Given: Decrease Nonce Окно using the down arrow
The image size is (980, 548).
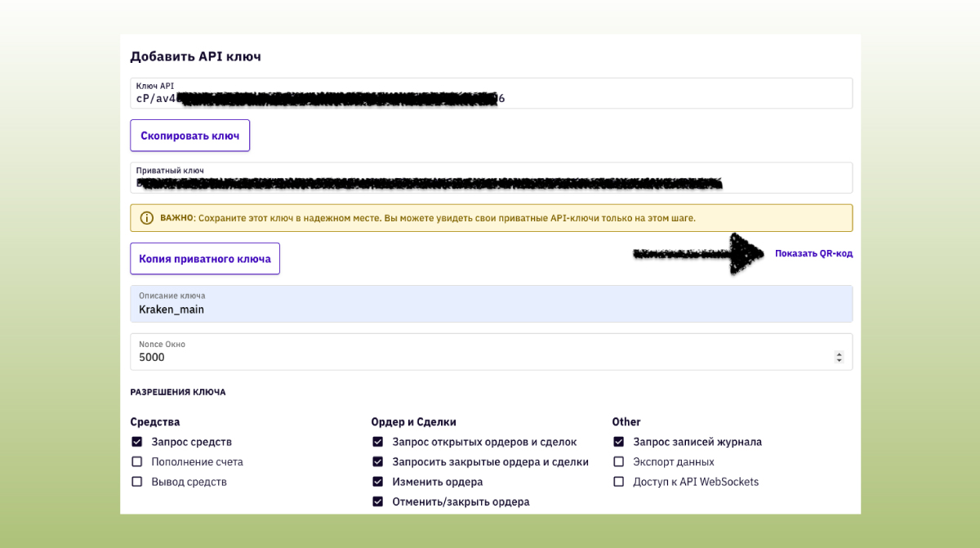Looking at the screenshot, I should pos(839,360).
